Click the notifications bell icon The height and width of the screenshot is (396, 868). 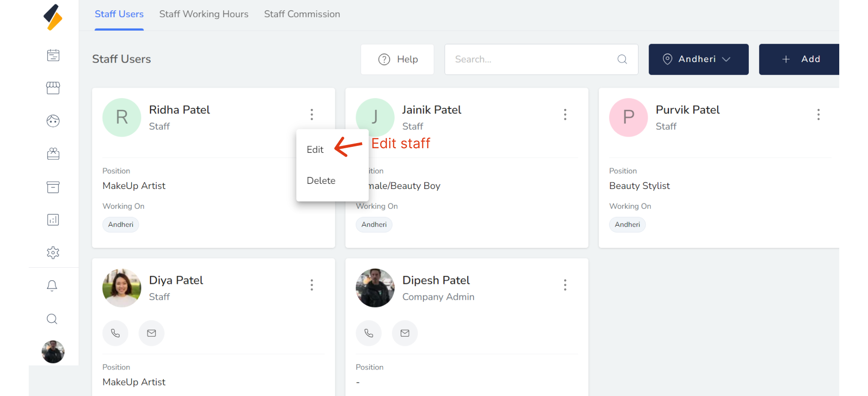(x=52, y=286)
